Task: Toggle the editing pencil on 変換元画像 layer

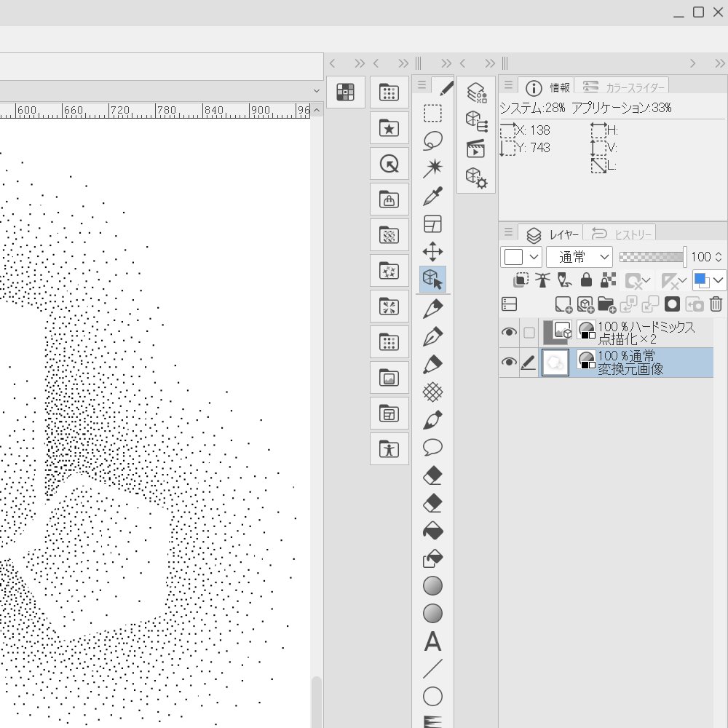Action: 529,362
